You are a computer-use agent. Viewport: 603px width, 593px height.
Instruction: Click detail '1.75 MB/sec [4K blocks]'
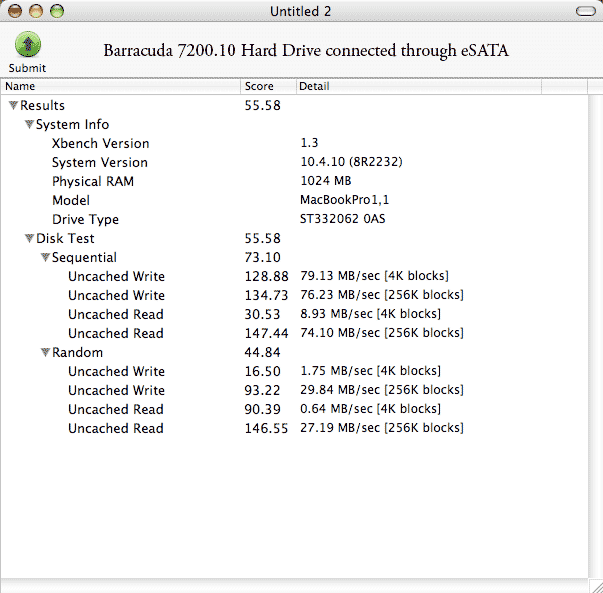pos(370,371)
